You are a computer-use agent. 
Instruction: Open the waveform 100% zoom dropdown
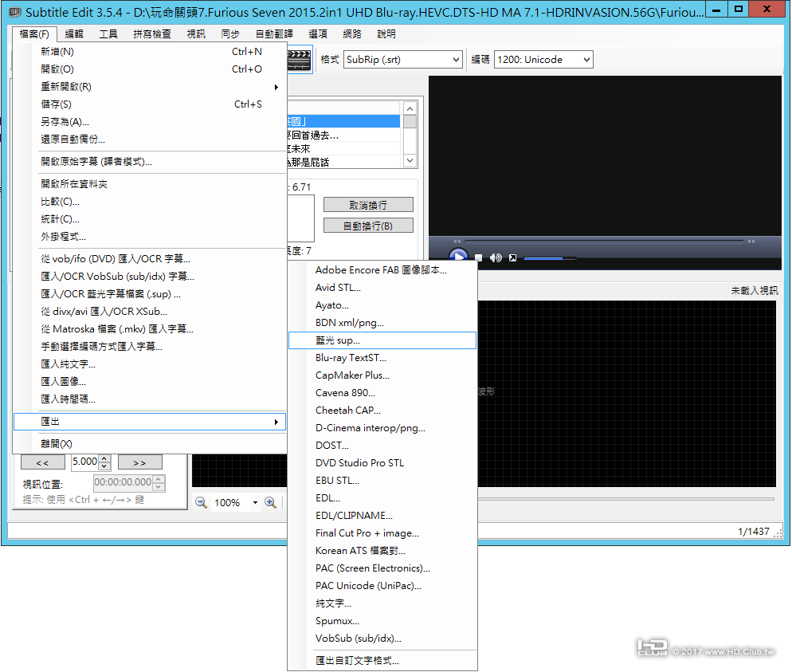pyautogui.click(x=255, y=503)
